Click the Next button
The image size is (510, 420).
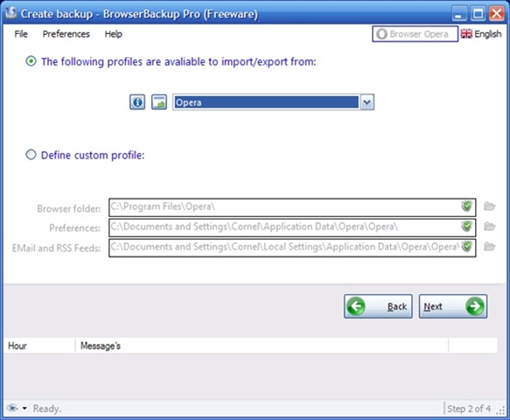click(x=453, y=306)
